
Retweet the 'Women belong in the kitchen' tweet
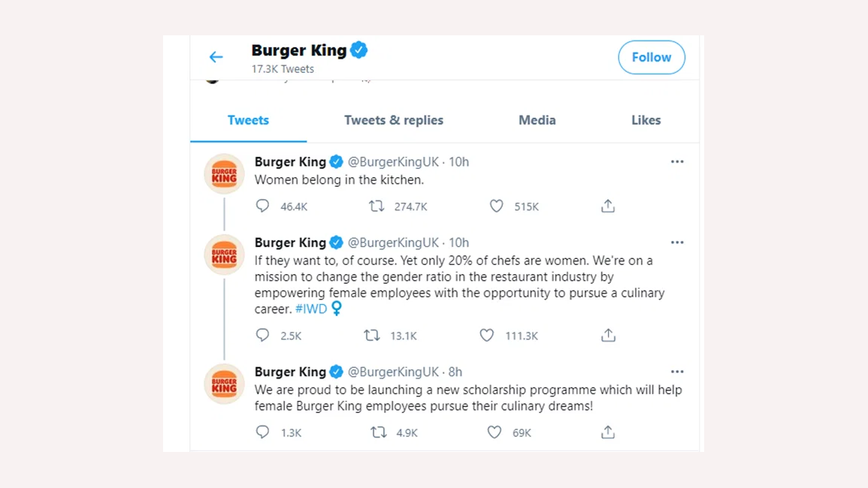pos(377,206)
